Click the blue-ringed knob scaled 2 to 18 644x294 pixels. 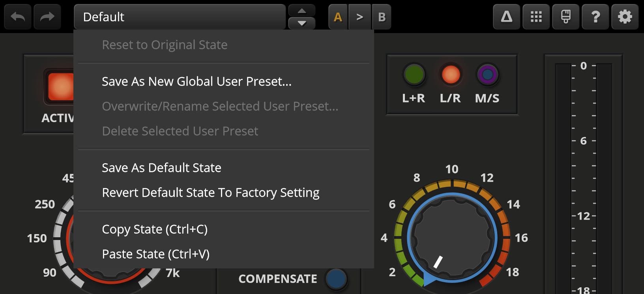(x=452, y=238)
